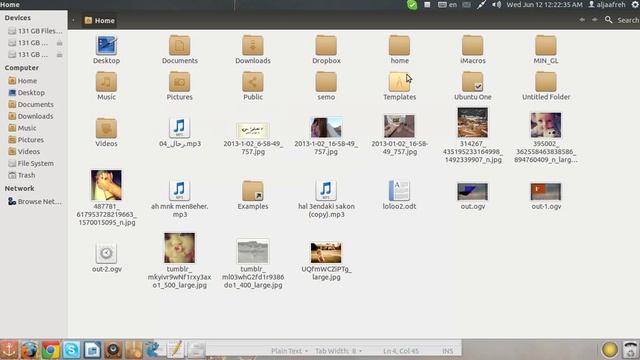
Task: Open the Desktop folder icon
Action: point(106,45)
